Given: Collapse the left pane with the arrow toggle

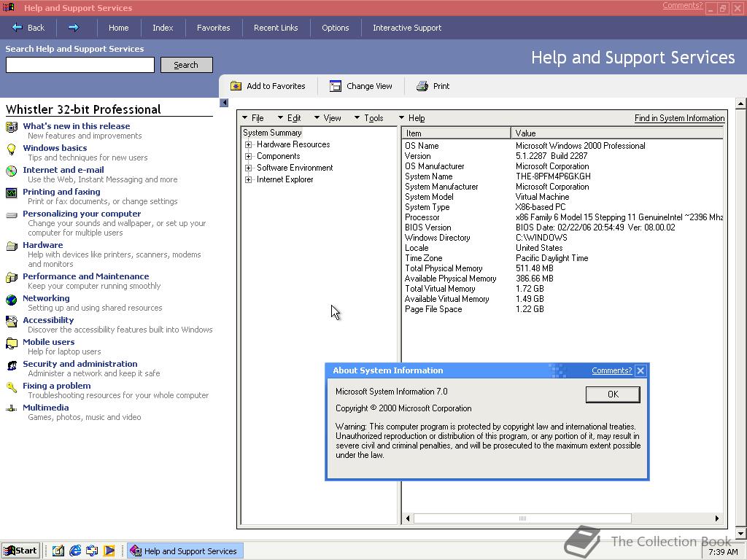Looking at the screenshot, I should click(224, 102).
